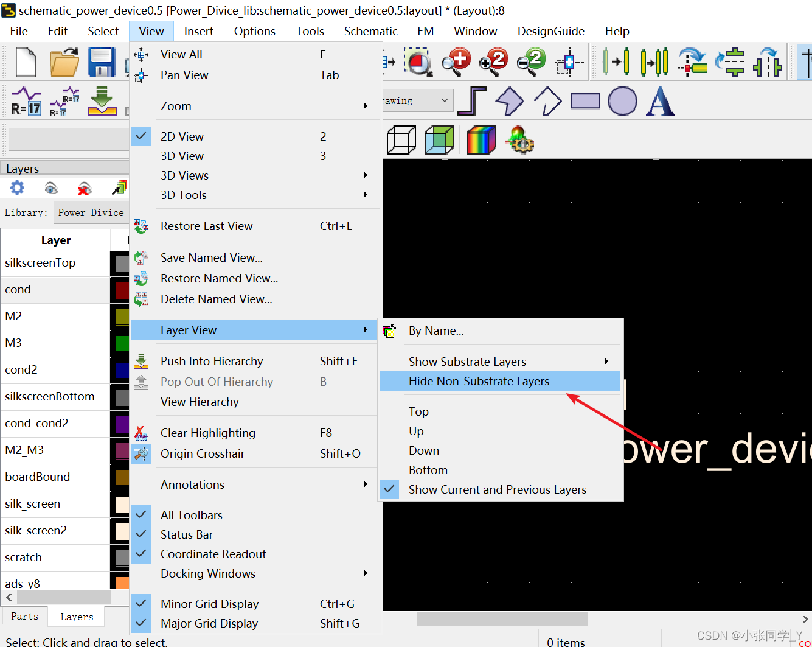Click the EM simulation gear icon

tap(521, 140)
